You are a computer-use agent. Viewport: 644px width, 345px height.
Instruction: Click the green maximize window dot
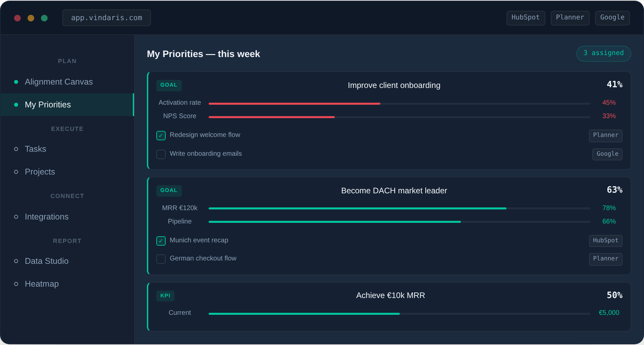click(x=44, y=18)
